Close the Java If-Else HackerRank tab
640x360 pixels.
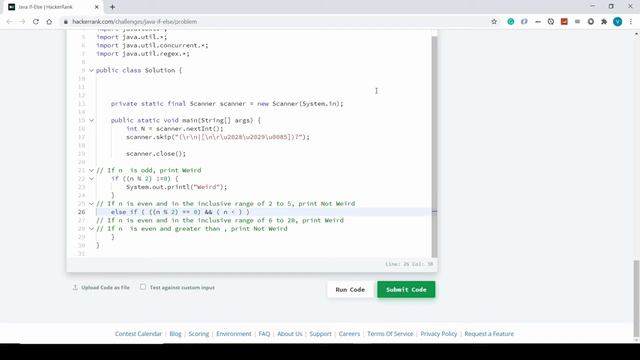[x=97, y=7]
